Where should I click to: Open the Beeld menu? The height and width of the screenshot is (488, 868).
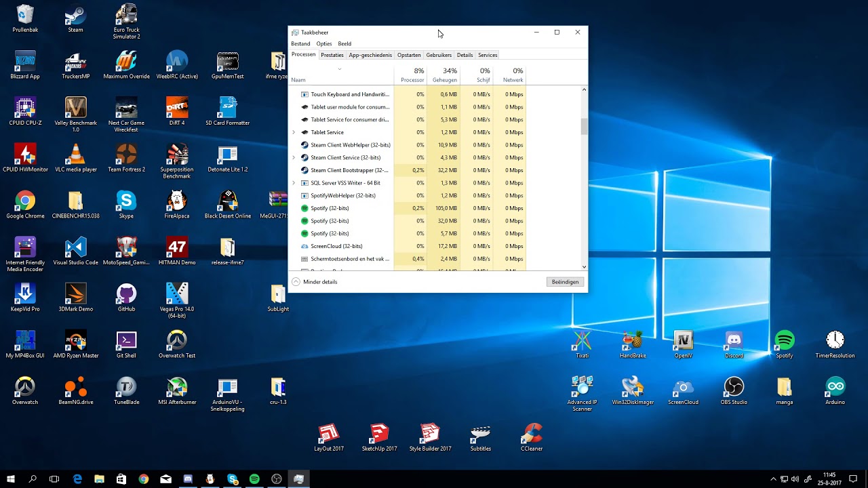pyautogui.click(x=344, y=43)
